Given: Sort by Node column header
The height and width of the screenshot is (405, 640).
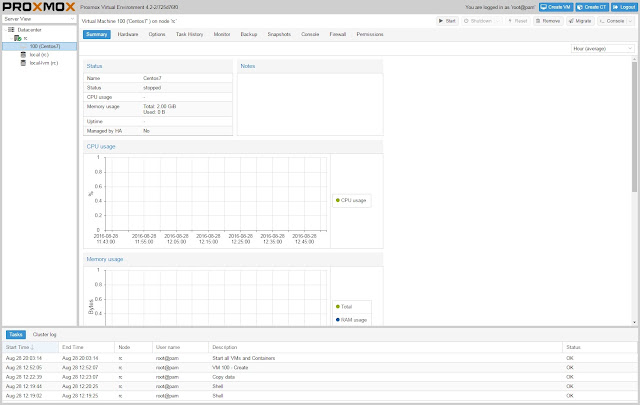Looking at the screenshot, I should pyautogui.click(x=133, y=347).
